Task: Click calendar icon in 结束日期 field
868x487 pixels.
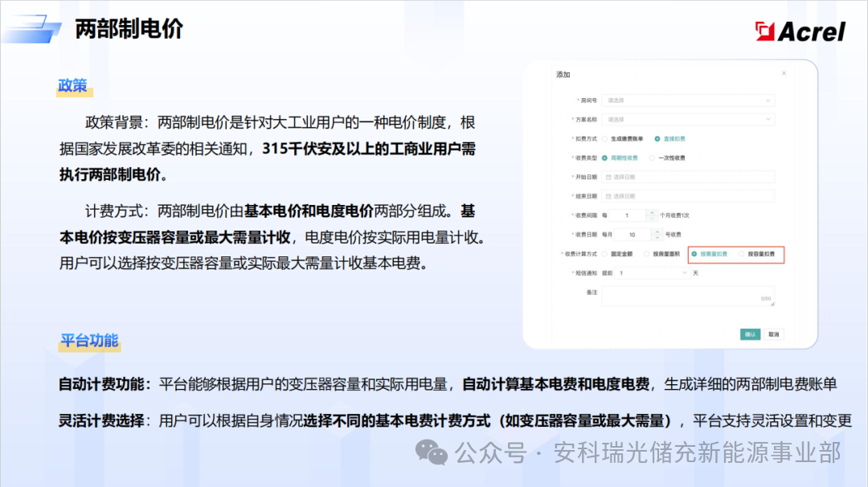Action: [x=608, y=196]
